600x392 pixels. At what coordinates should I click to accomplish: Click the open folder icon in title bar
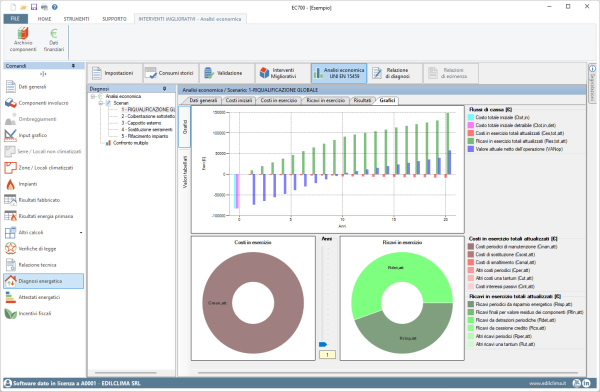click(23, 7)
